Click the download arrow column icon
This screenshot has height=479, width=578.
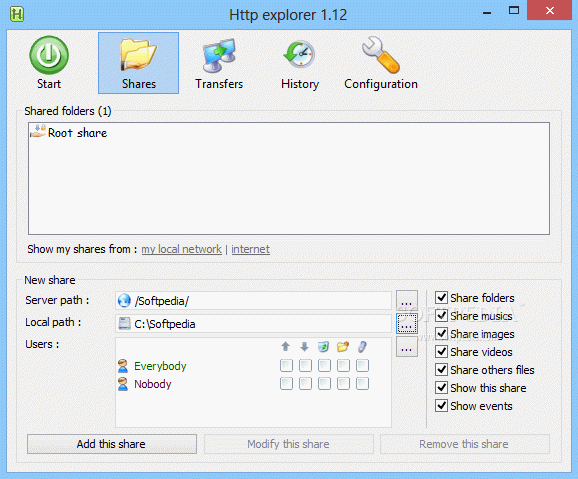[x=304, y=347]
